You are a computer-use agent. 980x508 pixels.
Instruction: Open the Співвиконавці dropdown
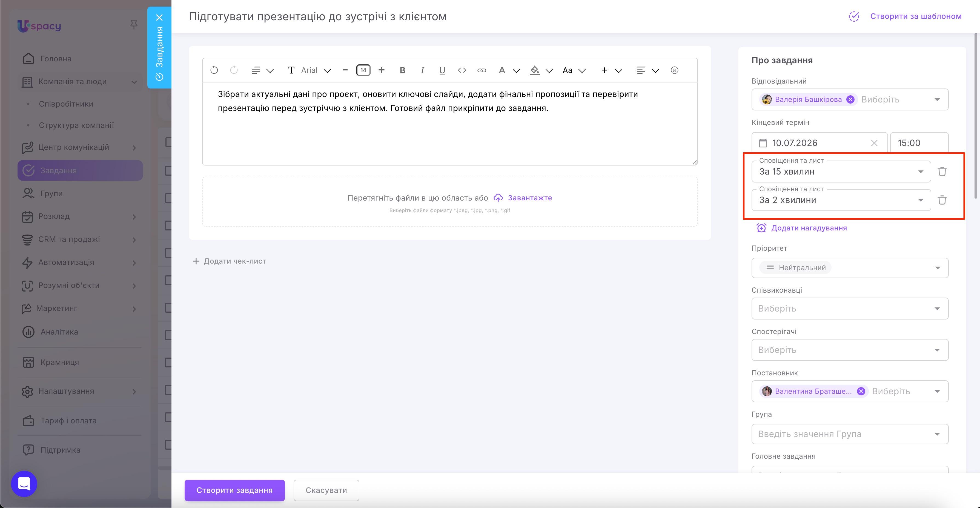850,308
